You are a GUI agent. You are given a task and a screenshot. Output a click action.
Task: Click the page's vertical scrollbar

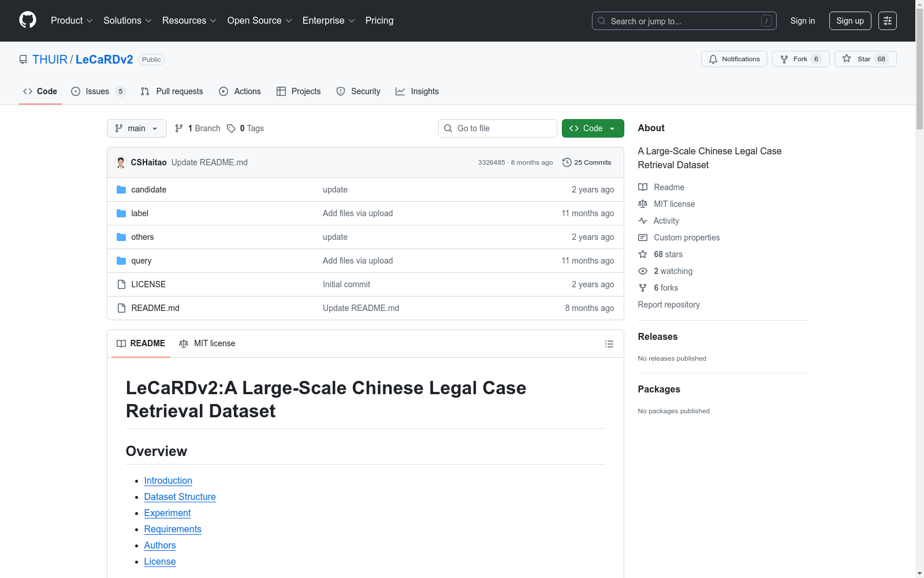[x=919, y=289]
